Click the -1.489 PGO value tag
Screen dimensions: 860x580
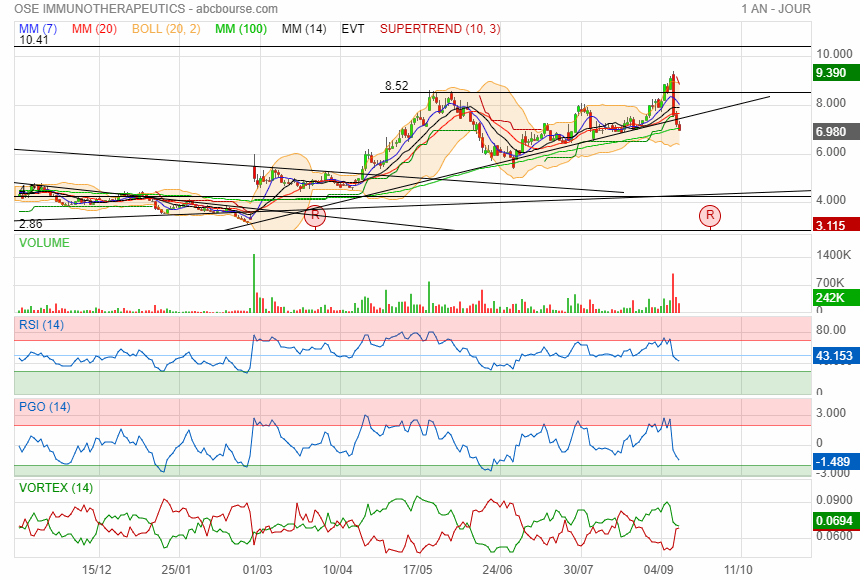point(836,462)
